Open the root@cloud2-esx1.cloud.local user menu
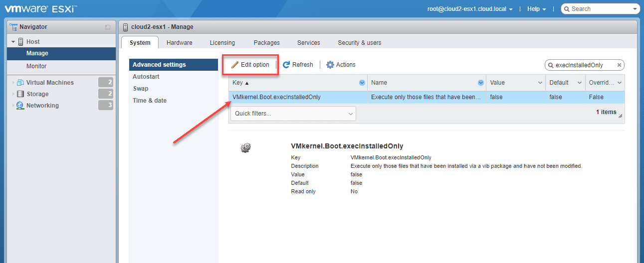644x263 pixels. tap(470, 9)
